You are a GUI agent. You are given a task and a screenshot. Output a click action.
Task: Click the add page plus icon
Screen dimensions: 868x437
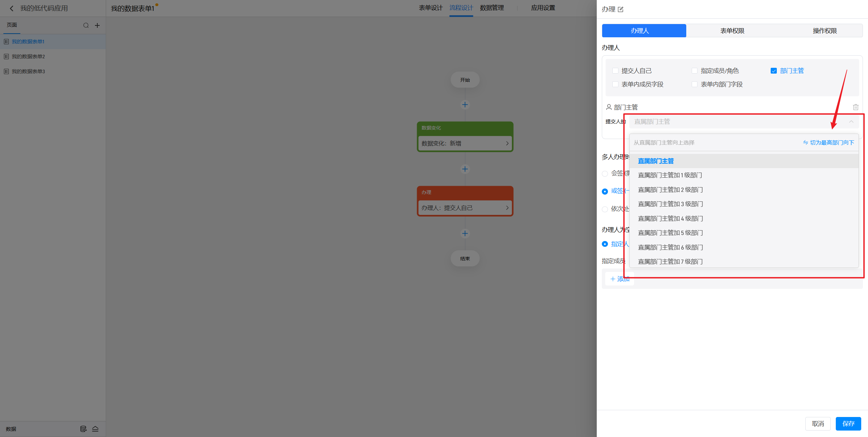(97, 25)
